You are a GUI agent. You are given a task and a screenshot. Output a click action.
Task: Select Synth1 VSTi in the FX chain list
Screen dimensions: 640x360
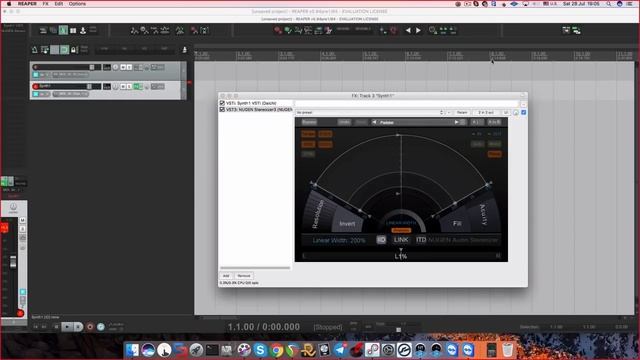(251, 103)
